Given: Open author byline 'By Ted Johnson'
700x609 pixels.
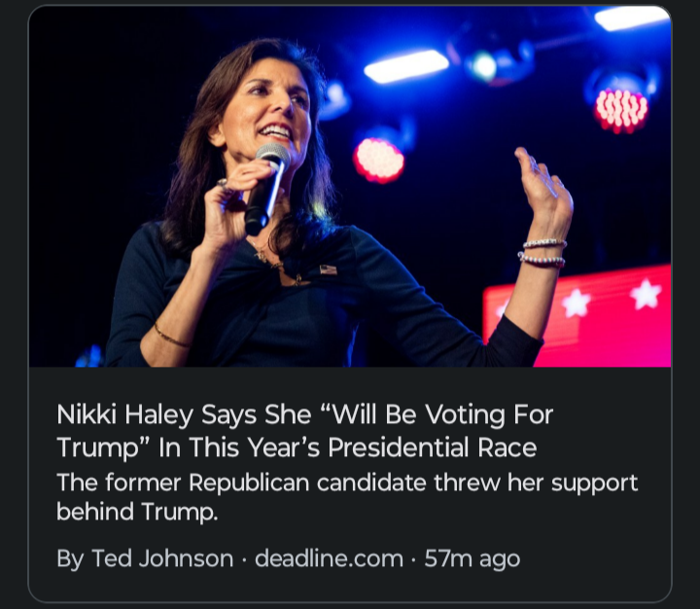Looking at the screenshot, I should 145,558.
